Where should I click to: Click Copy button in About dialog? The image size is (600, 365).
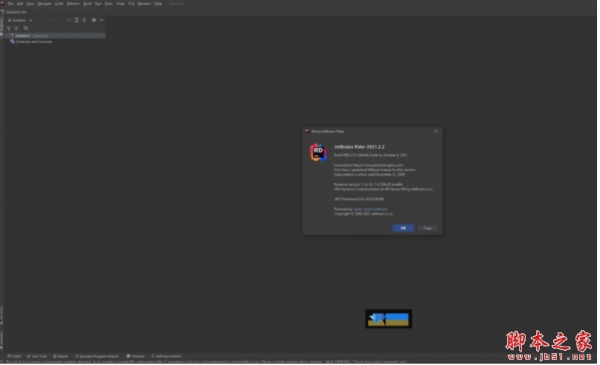tap(428, 228)
